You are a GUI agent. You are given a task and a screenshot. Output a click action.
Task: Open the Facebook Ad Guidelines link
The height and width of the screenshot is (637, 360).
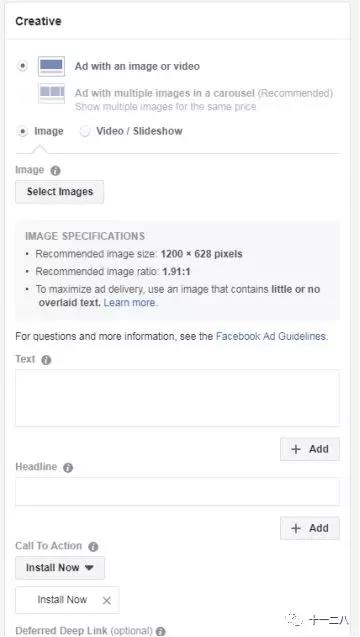272,336
